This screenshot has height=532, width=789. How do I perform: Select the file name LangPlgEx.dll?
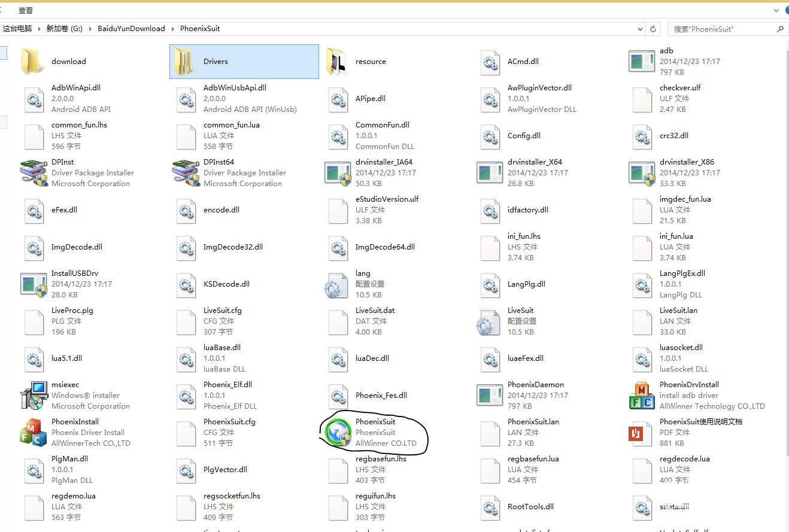point(682,273)
